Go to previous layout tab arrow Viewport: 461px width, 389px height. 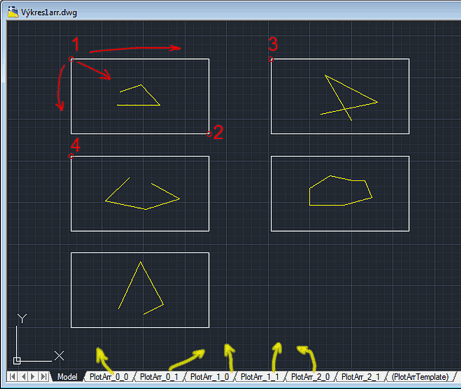click(23, 377)
